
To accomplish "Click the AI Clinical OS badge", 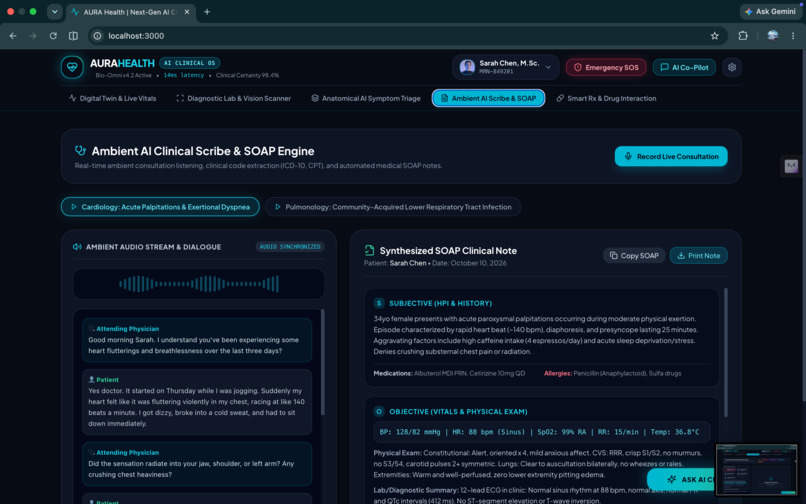I will point(190,63).
